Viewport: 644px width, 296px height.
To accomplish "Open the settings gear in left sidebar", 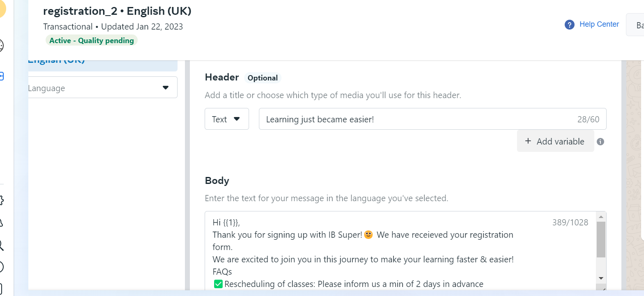I will coord(1,200).
